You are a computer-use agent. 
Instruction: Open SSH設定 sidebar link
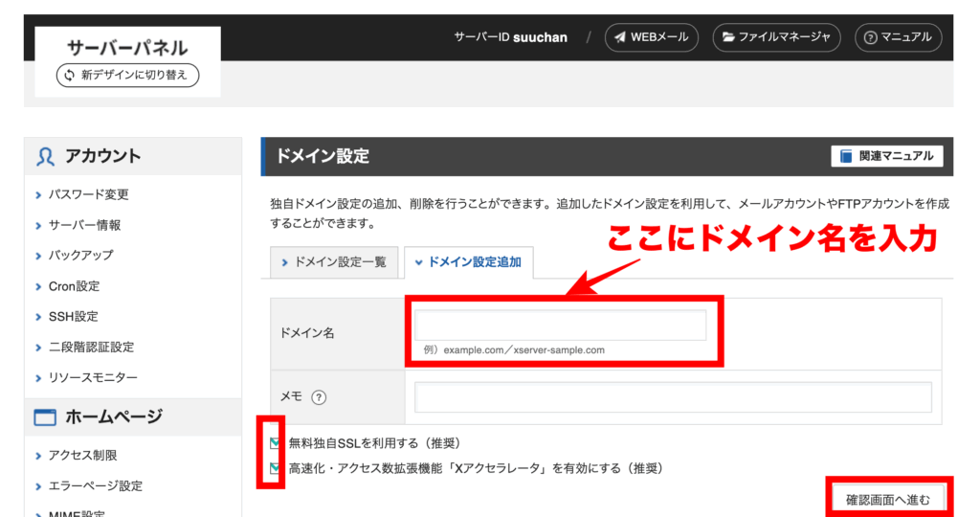point(73,317)
